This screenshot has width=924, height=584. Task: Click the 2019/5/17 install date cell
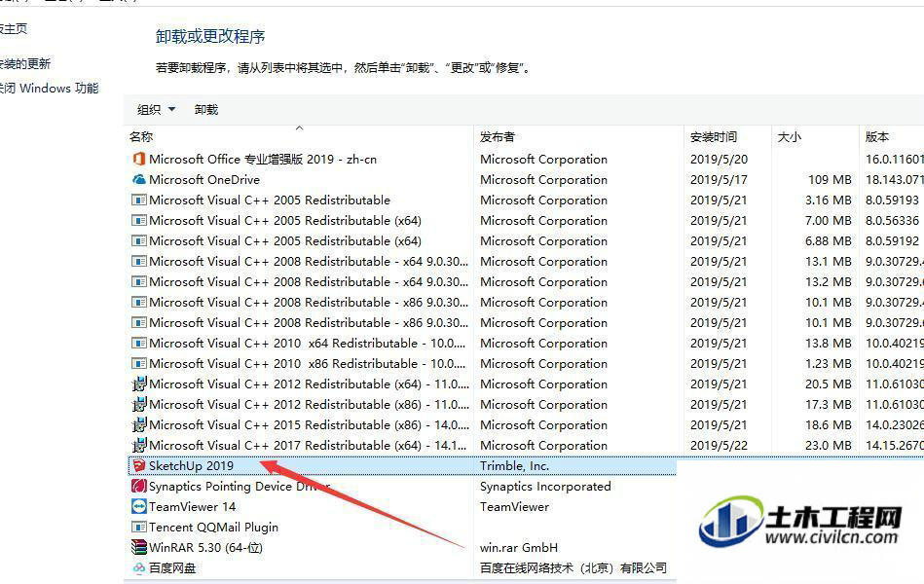coord(719,179)
